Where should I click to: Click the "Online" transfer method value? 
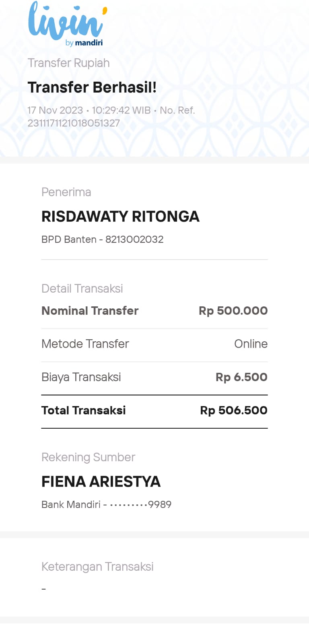pos(251,344)
